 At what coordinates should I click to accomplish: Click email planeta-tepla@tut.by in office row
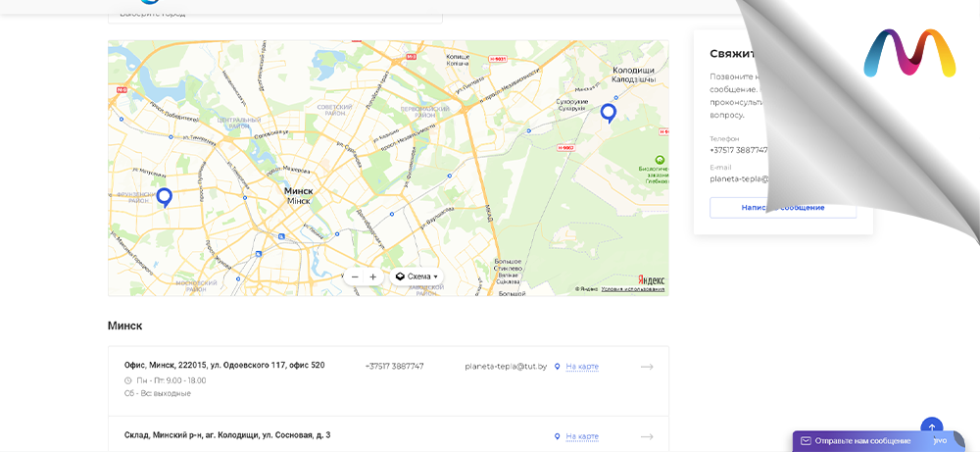(506, 367)
